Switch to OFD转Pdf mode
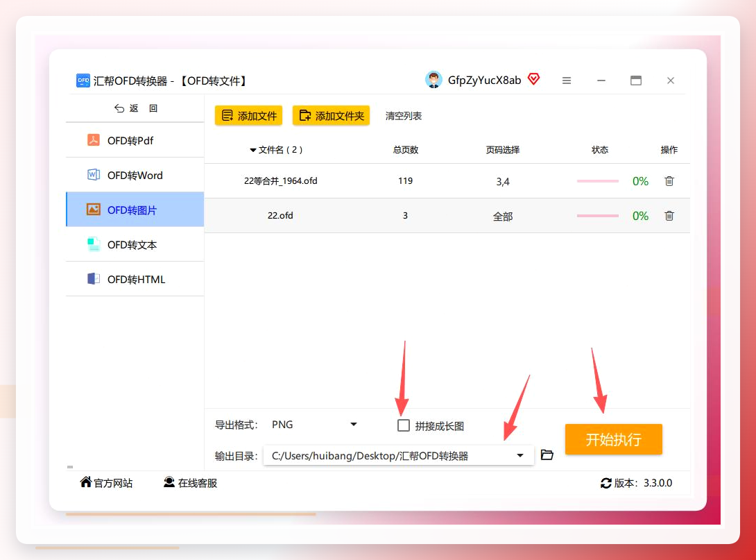Image resolution: width=756 pixels, height=560 pixels. (x=135, y=140)
